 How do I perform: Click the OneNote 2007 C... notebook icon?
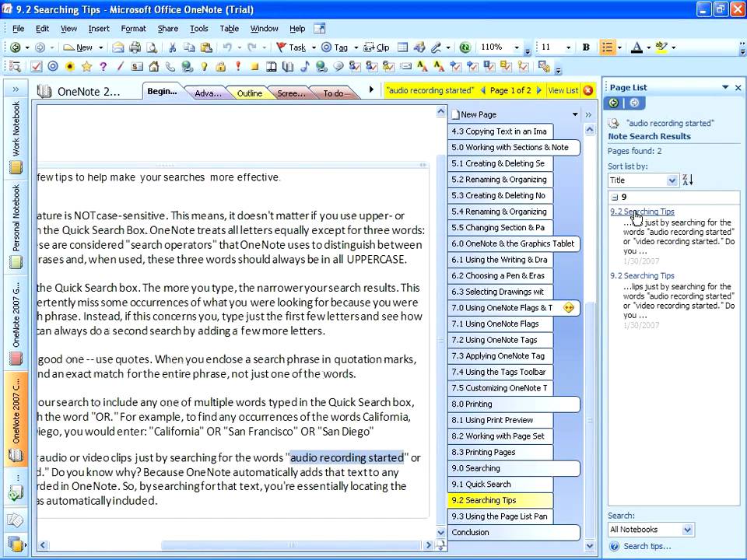(x=16, y=456)
